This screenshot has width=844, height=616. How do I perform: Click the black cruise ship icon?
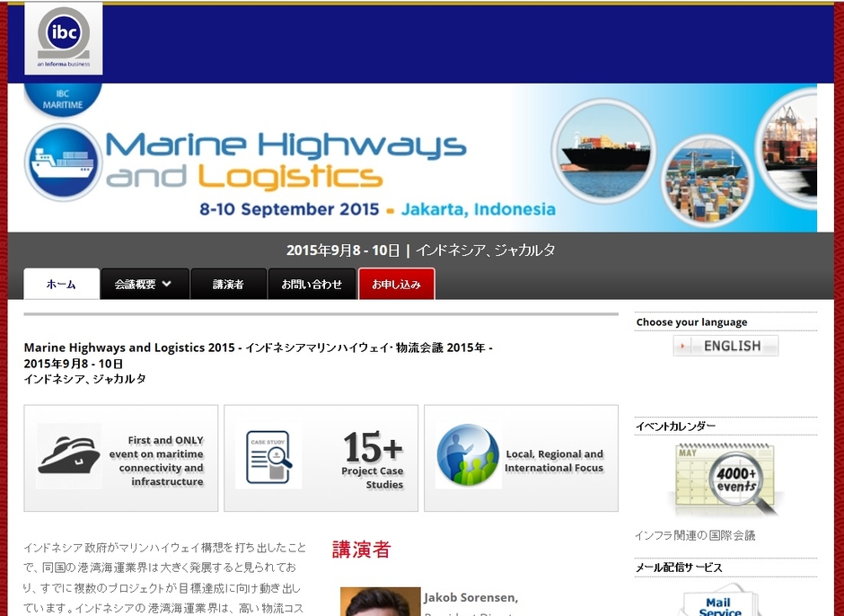pyautogui.click(x=69, y=455)
